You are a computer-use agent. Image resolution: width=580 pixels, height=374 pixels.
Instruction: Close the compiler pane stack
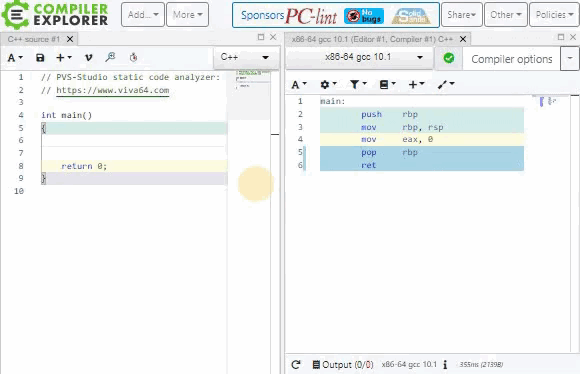573,37
